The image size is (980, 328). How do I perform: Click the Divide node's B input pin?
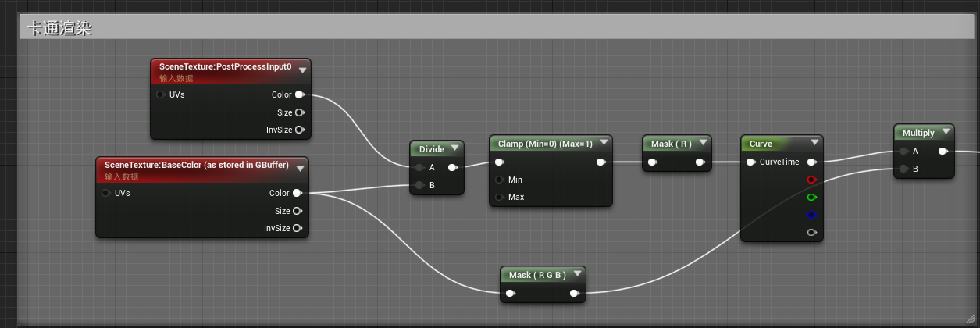pos(420,185)
